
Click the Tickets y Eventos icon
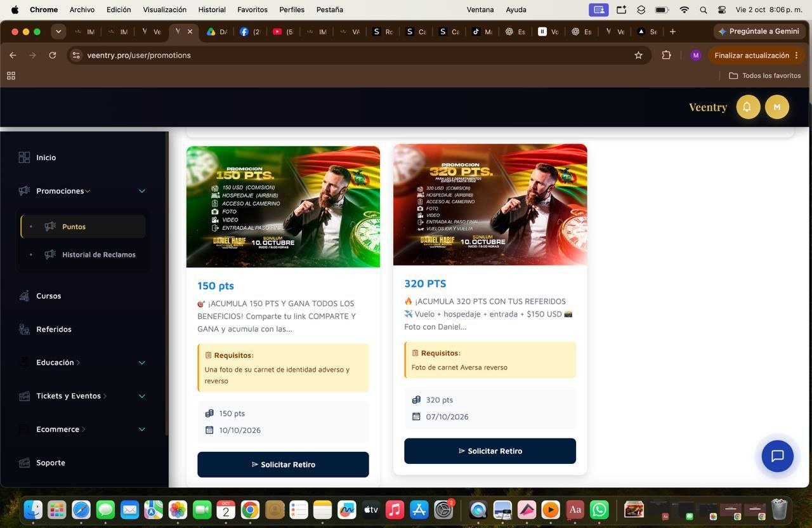[24, 396]
